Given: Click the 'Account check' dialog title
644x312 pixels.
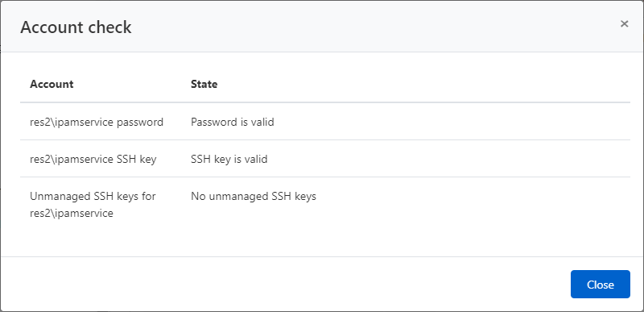Looking at the screenshot, I should pos(76,27).
